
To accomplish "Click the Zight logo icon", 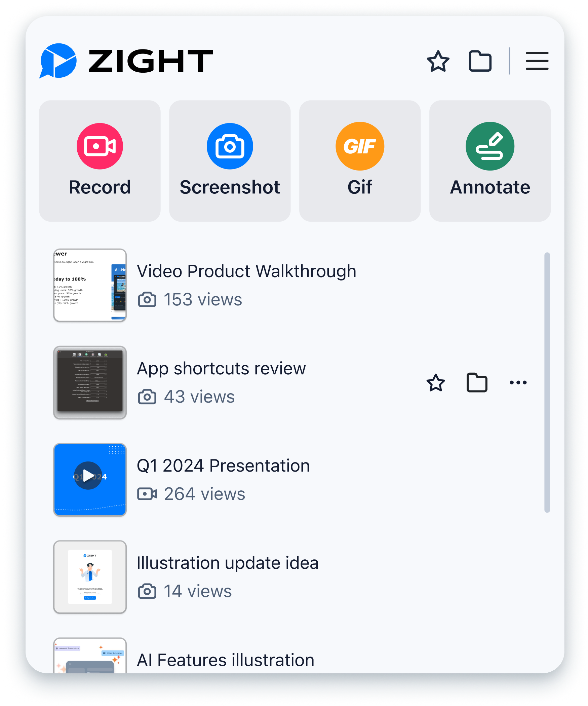I will click(58, 61).
